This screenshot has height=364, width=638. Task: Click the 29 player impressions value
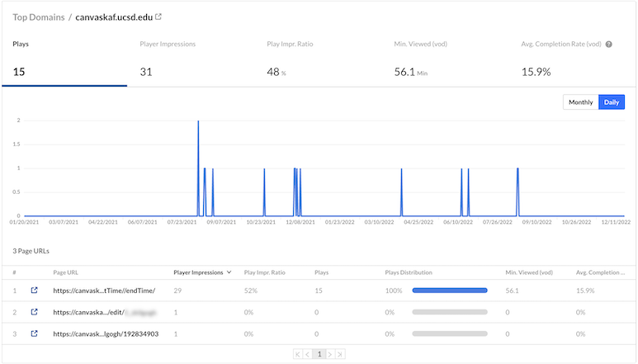coord(177,291)
